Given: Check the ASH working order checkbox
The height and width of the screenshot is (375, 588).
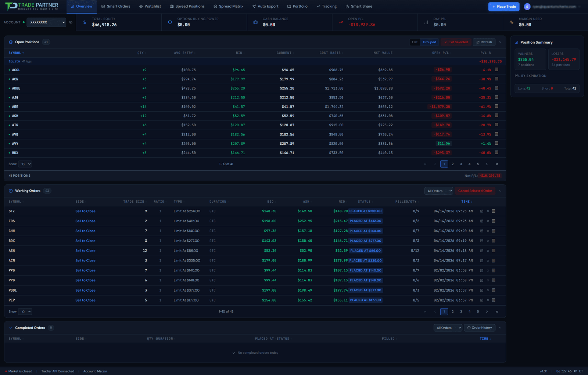Looking at the screenshot, I should 494,251.
